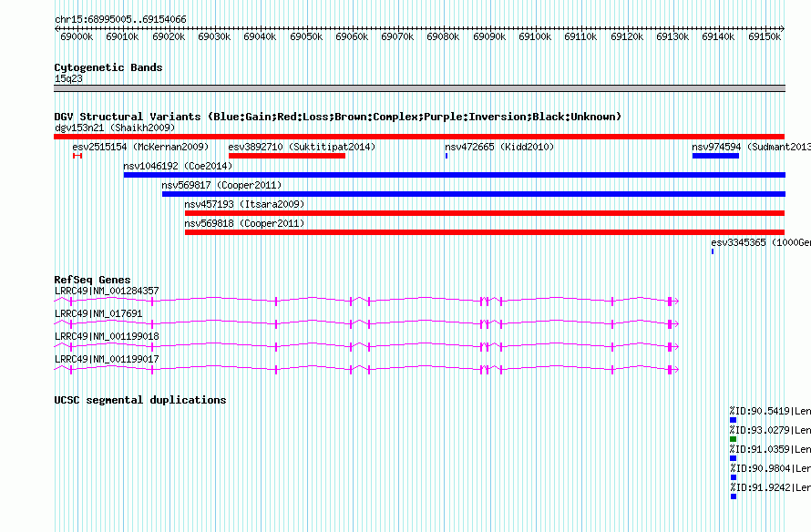Click the green square under %ID:93.0279

pyautogui.click(x=733, y=439)
